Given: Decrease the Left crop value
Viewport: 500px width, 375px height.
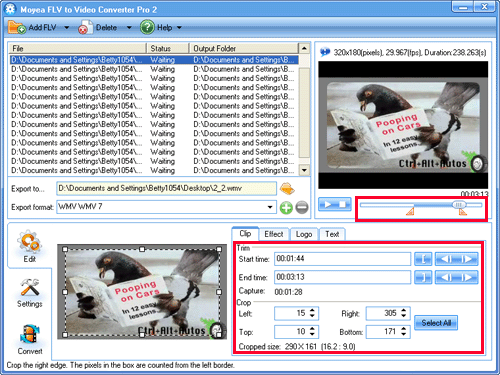Looking at the screenshot, I should point(312,316).
